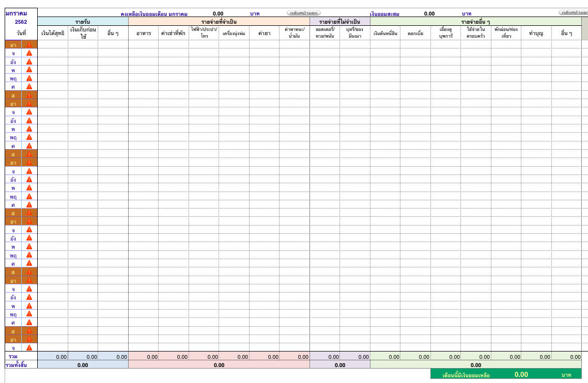588x383 pixels.
Task: Click the ค่าเช่าที่พัก column header
Action: [173, 33]
